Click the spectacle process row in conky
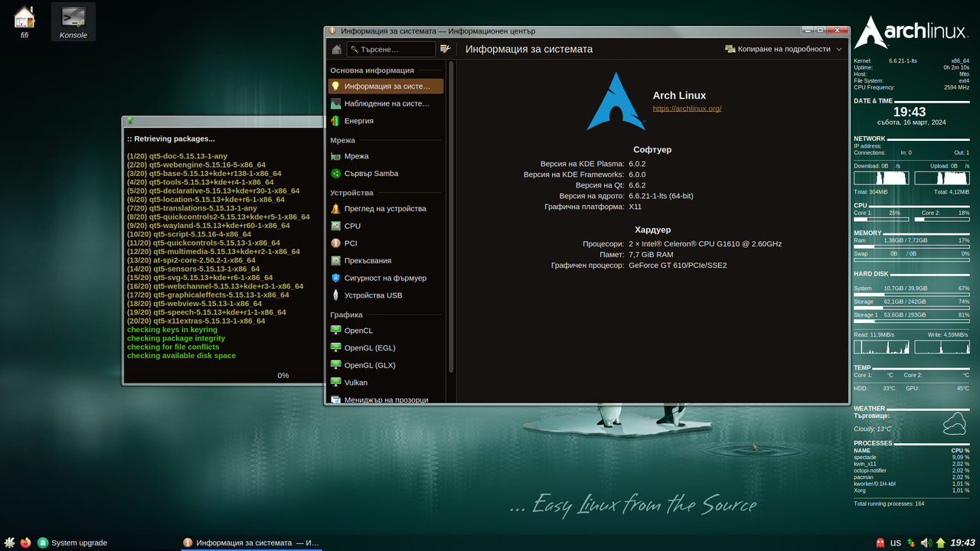This screenshot has height=551, width=980. click(x=911, y=457)
